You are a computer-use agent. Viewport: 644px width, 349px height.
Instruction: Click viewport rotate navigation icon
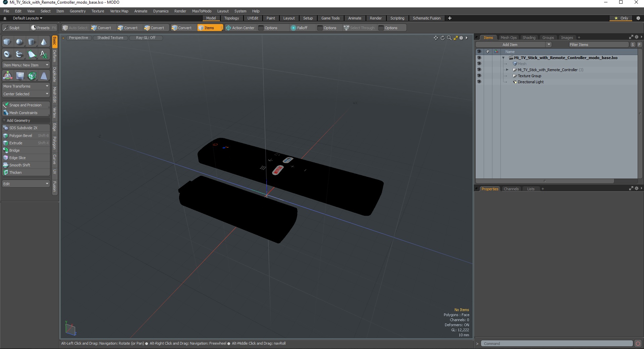pos(442,38)
